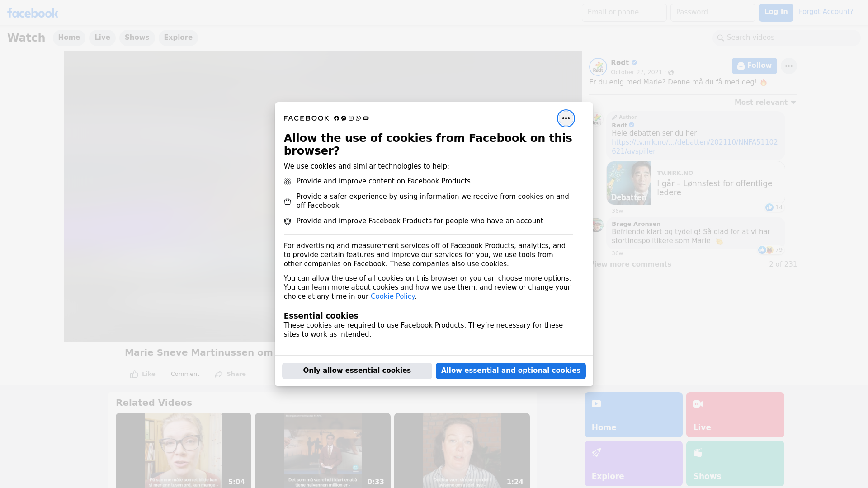Image resolution: width=868 pixels, height=488 pixels.
Task: Click the Rødt page avatar
Action: tap(598, 67)
